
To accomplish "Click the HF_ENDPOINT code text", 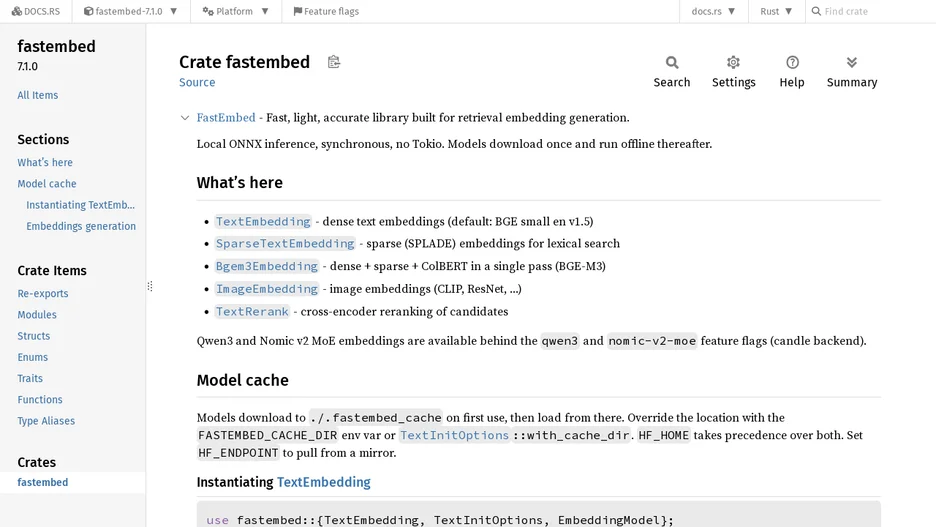I will [238, 453].
